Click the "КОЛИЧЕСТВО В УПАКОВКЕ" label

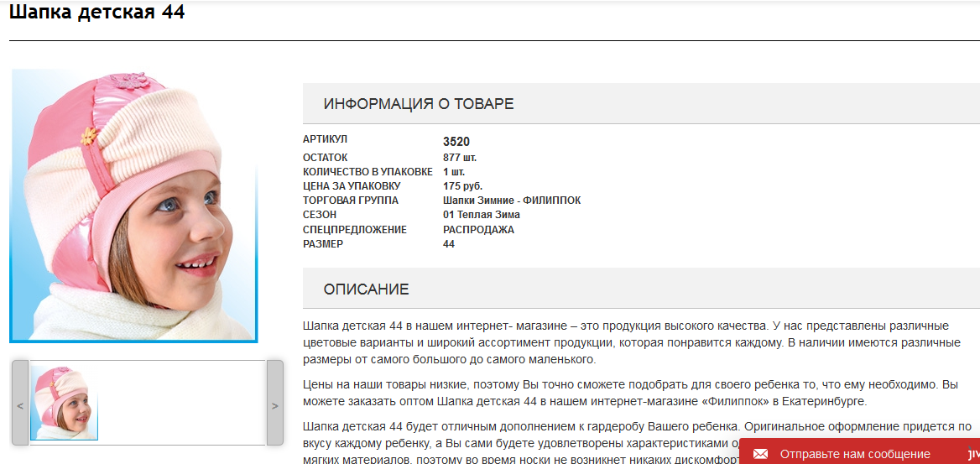(x=367, y=172)
